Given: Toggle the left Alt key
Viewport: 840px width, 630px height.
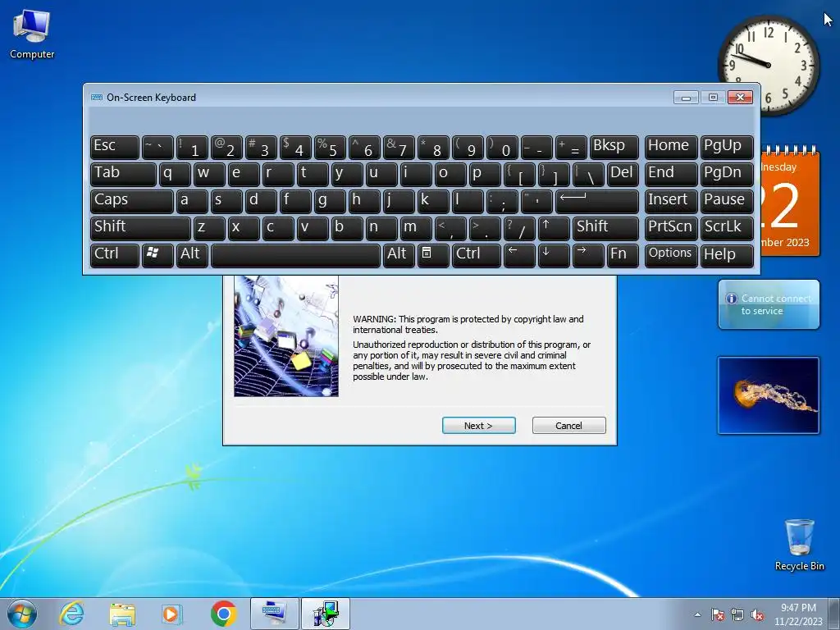Looking at the screenshot, I should coord(192,254).
